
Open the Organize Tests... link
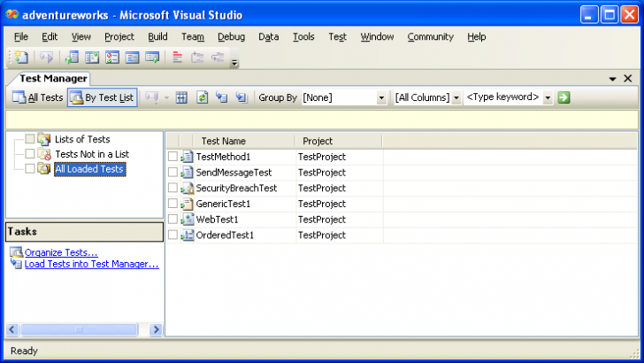tap(61, 252)
